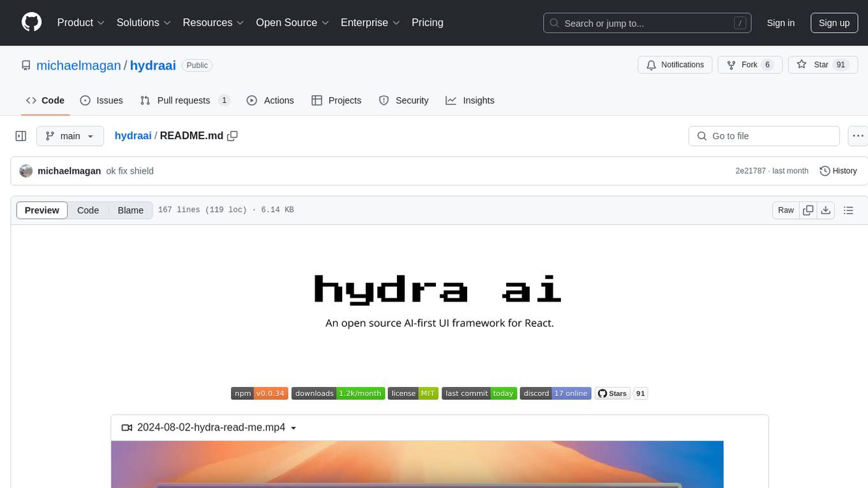Expand the Product menu
The image size is (868, 488).
pos(81,22)
